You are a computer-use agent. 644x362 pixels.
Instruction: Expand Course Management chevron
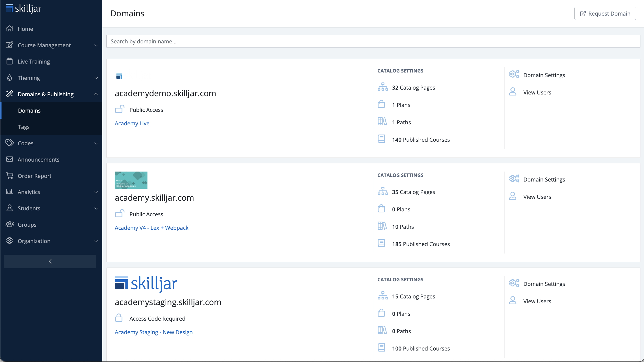pos(96,45)
